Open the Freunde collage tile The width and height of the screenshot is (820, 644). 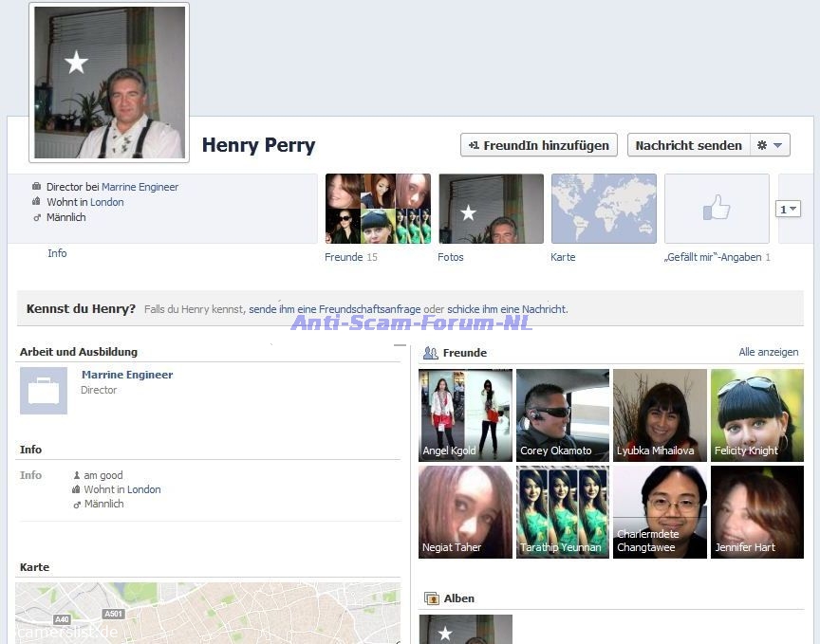click(x=378, y=209)
